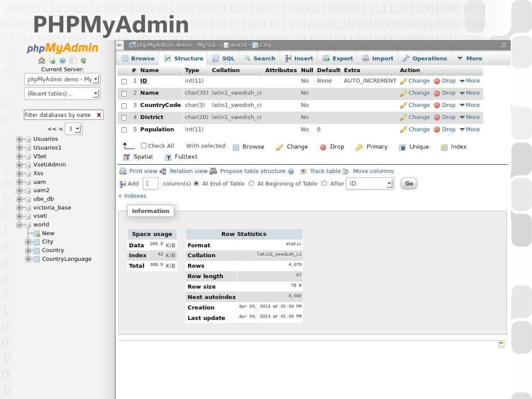This screenshot has height=399, width=532.
Task: Open the page number 3 dropdown
Action: [x=74, y=129]
